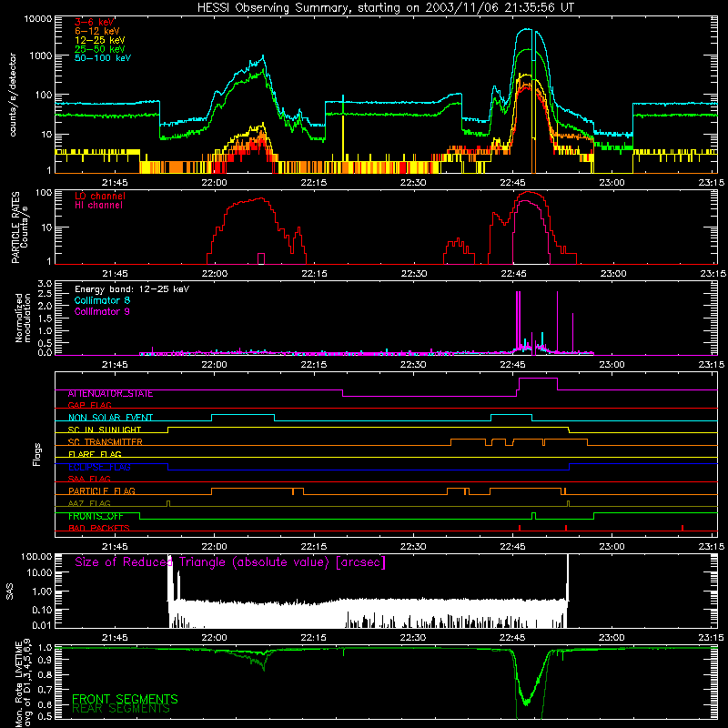This screenshot has height=728, width=728.
Task: Click the '100.00' SAS tick value
Action: 36,556
